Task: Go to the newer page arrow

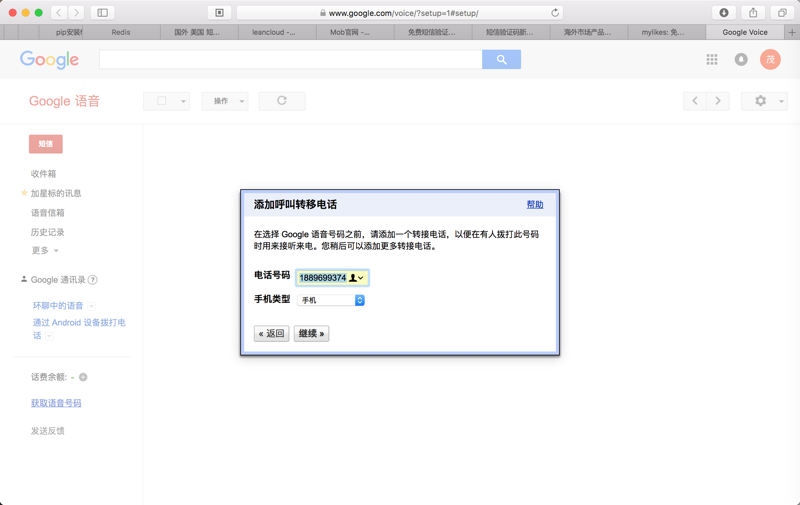Action: [x=695, y=101]
